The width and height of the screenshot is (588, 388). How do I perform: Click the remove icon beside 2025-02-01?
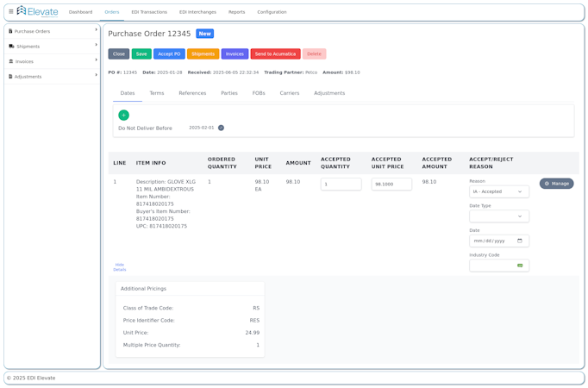[x=221, y=128]
